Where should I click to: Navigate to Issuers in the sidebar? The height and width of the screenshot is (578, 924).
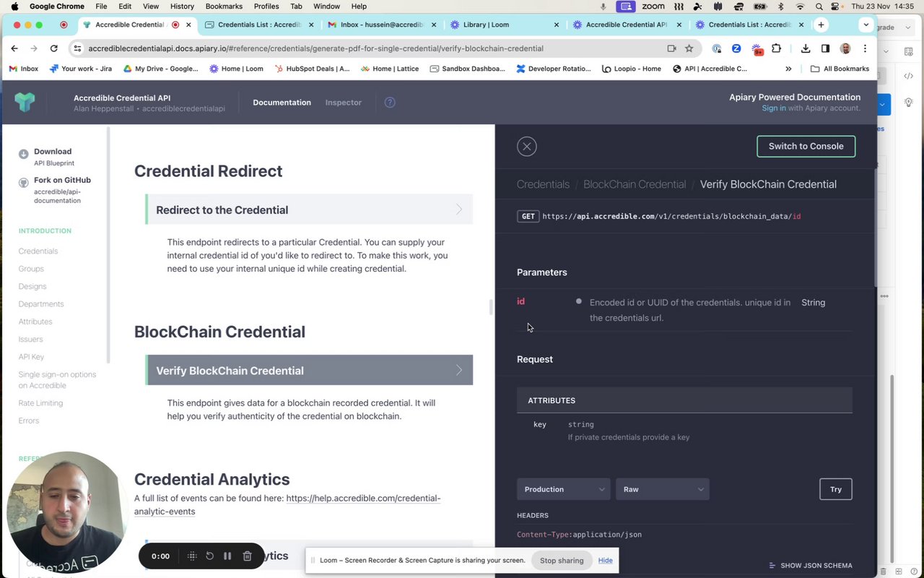click(30, 340)
